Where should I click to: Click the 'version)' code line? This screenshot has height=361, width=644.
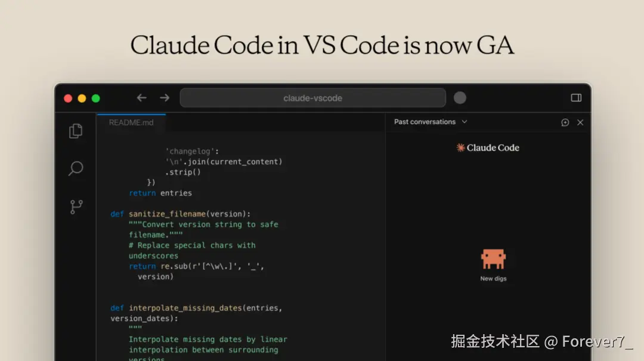click(x=156, y=276)
